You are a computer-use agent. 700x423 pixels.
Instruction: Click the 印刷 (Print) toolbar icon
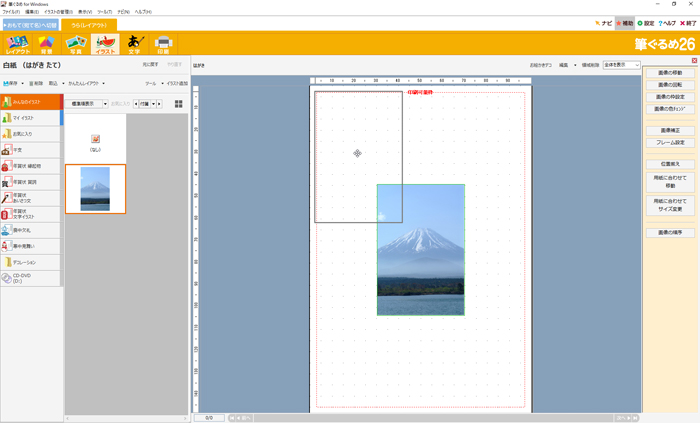(x=164, y=43)
